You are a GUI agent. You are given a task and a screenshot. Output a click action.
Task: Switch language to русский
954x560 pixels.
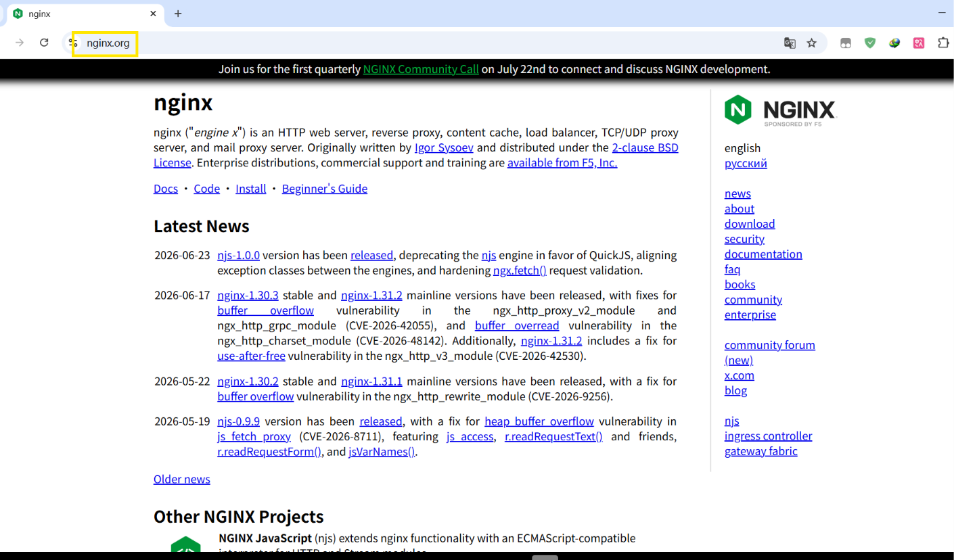click(x=746, y=163)
